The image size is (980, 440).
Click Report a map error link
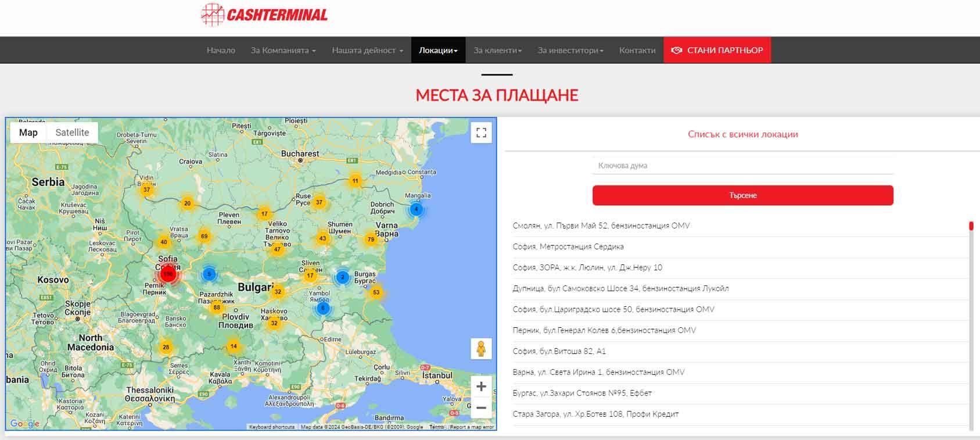click(x=472, y=427)
